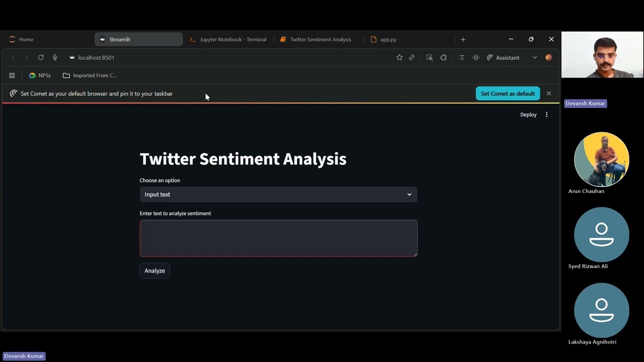Viewport: 644px width, 362px height.
Task: Select Syed Rizwan Ali's participant avatar
Action: click(602, 235)
